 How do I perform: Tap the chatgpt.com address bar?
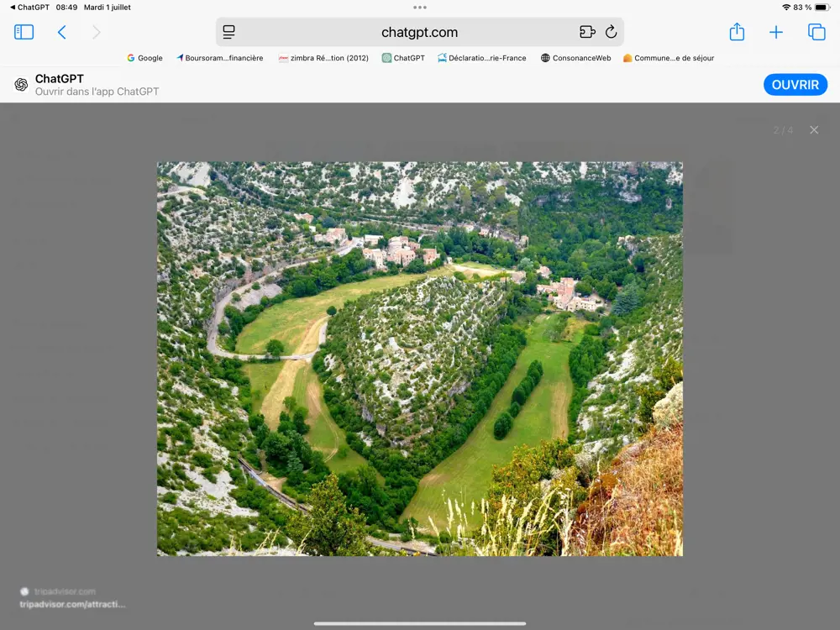pyautogui.click(x=419, y=32)
